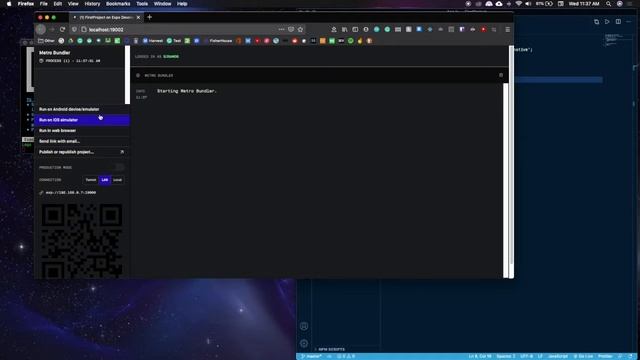Open changes icon in VS Code
Viewport: 640px width, 360px height.
tap(597, 22)
